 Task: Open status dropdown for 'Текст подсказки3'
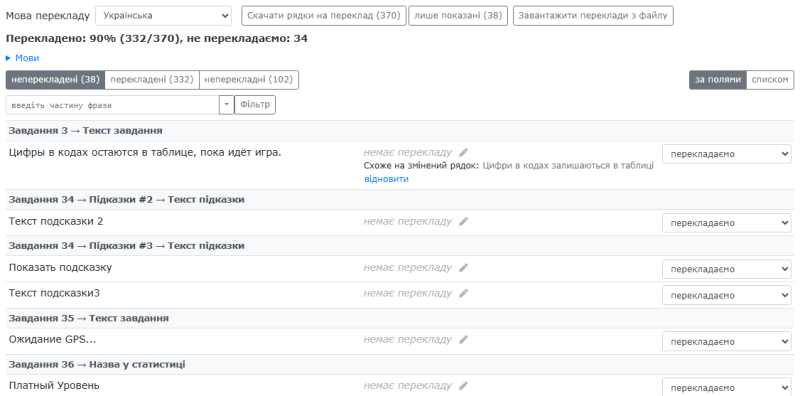point(727,295)
